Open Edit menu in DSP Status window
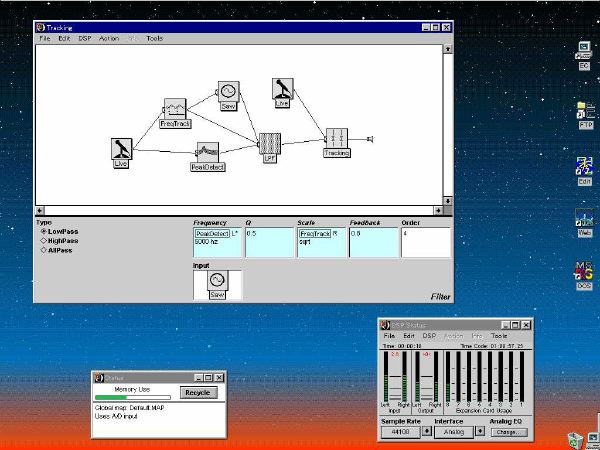Image resolution: width=600 pixels, height=450 pixels. (409, 336)
